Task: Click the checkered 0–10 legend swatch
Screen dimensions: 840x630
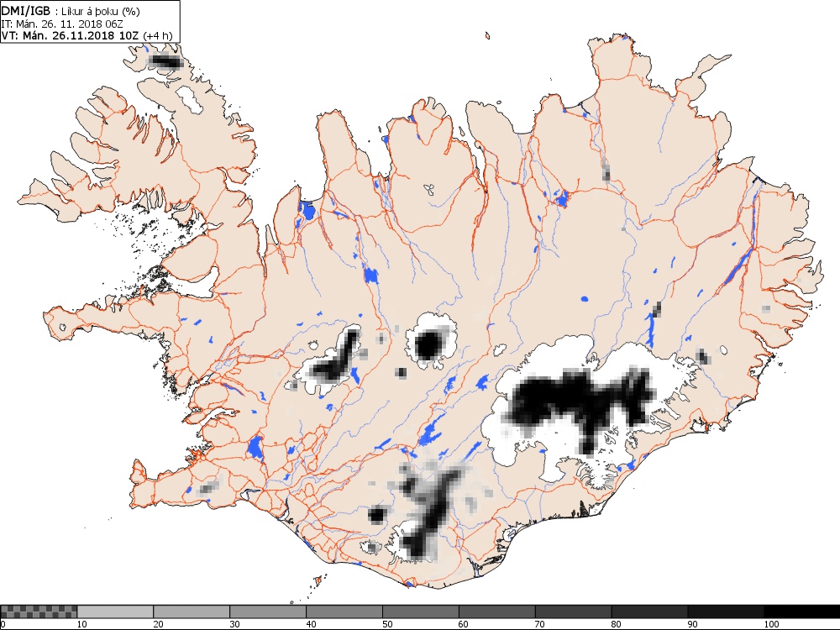Action: tap(39, 612)
